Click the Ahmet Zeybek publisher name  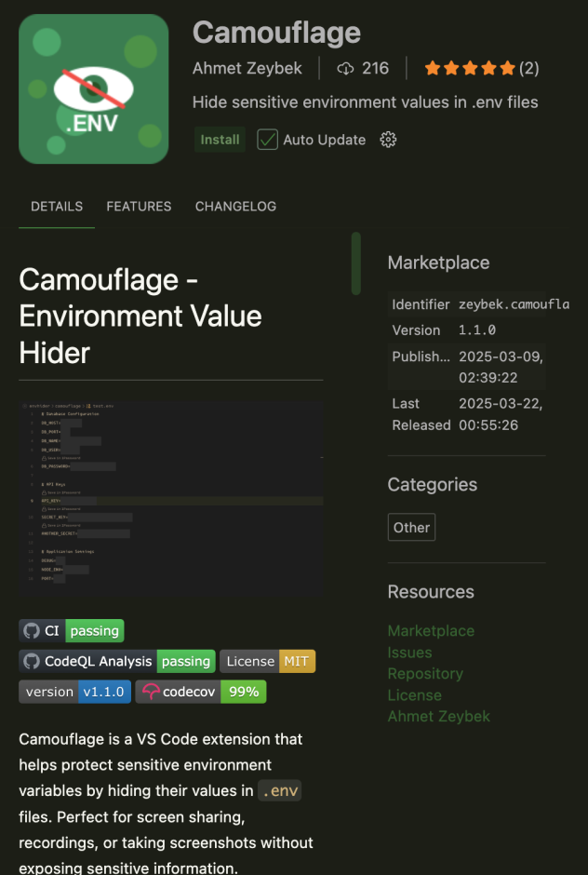[248, 68]
